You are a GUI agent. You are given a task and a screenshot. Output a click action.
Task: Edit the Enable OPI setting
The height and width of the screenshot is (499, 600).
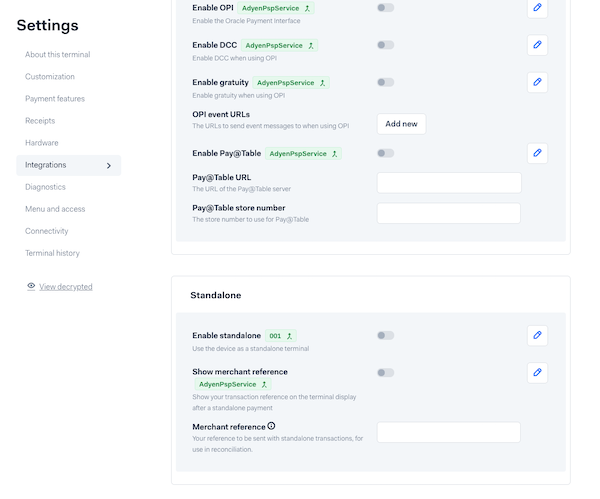(x=537, y=8)
